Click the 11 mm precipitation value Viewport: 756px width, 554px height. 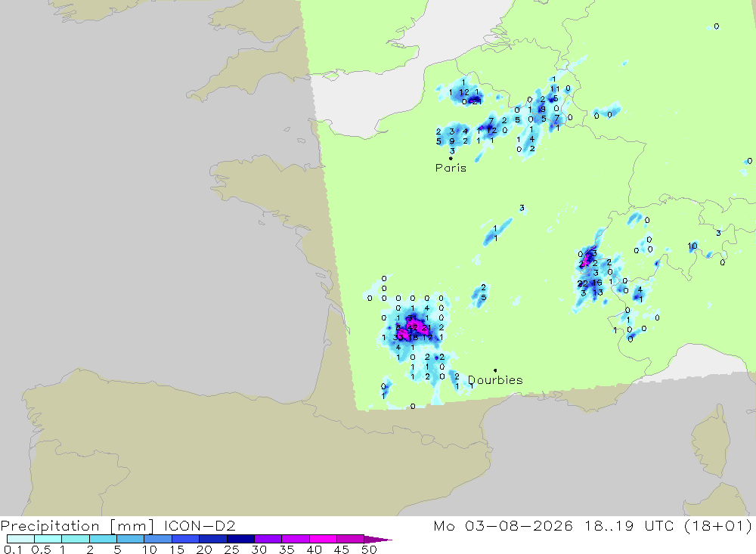[x=555, y=88]
